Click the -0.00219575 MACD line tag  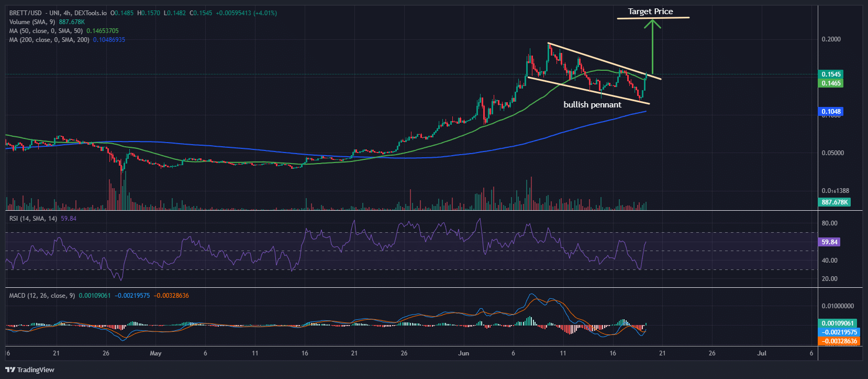point(839,332)
